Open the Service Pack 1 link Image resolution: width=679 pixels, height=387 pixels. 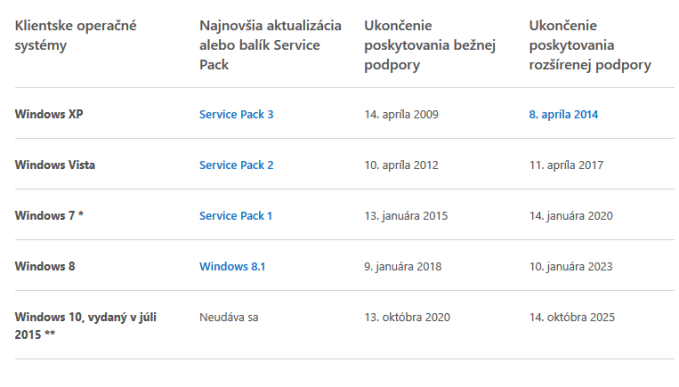click(236, 216)
